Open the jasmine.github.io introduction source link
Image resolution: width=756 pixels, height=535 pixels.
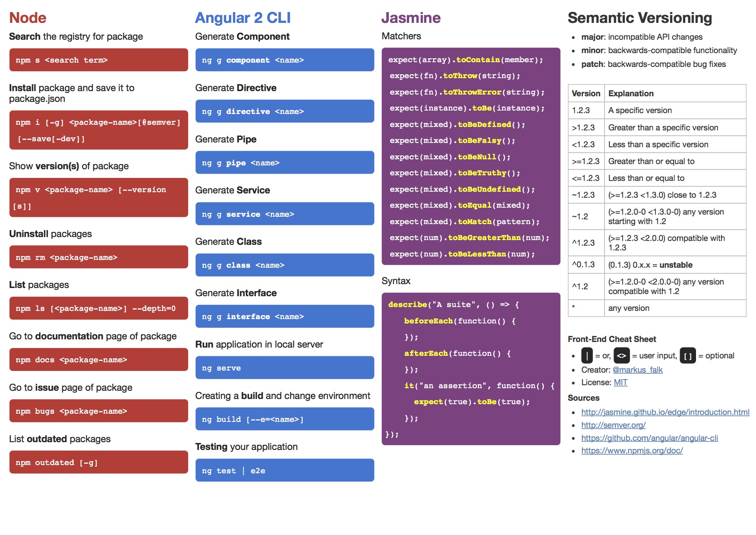[x=665, y=412]
